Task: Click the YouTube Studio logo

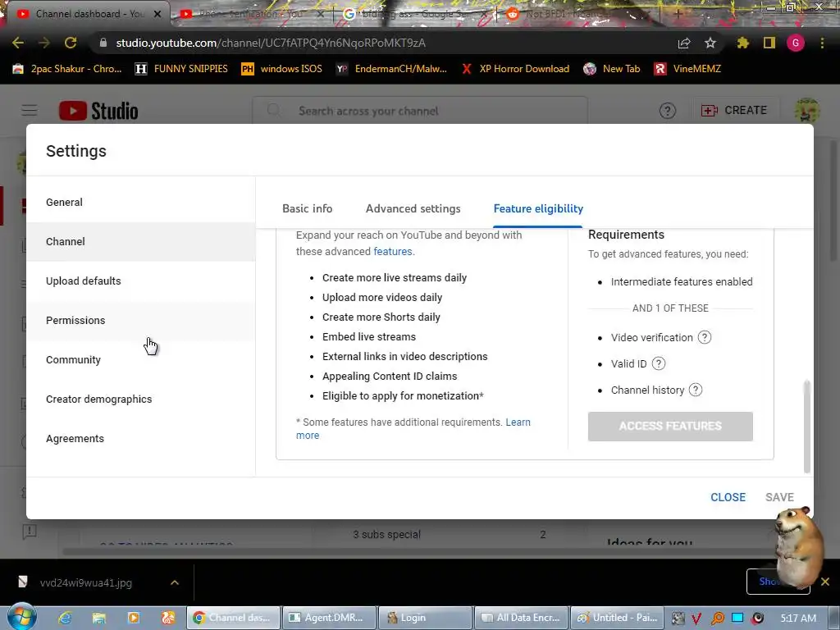Action: pyautogui.click(x=98, y=111)
